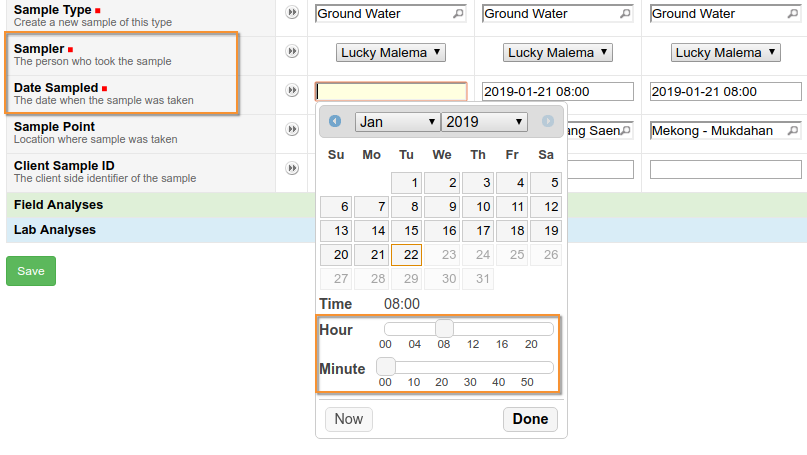Click copy-across arrow icon in Client Sample ID row
Image resolution: width=807 pixels, height=455 pixels.
[292, 168]
